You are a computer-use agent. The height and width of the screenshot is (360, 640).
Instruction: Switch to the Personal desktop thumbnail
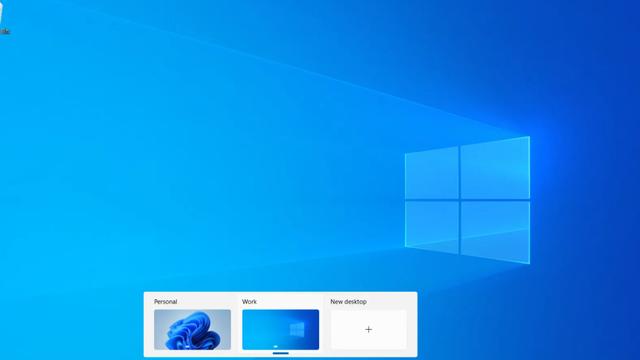(x=192, y=329)
